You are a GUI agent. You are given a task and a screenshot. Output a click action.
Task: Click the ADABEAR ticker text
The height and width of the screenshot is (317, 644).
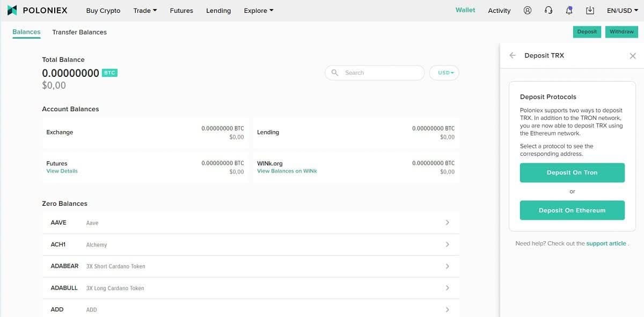pyautogui.click(x=64, y=266)
